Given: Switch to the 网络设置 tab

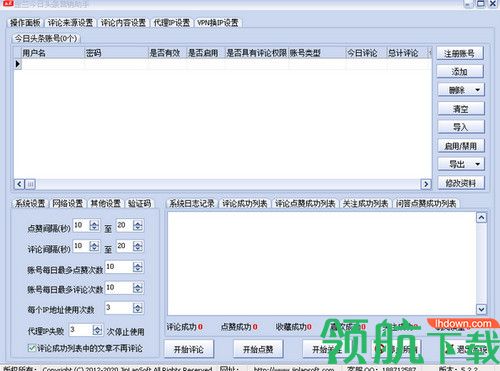Looking at the screenshot, I should tap(68, 203).
